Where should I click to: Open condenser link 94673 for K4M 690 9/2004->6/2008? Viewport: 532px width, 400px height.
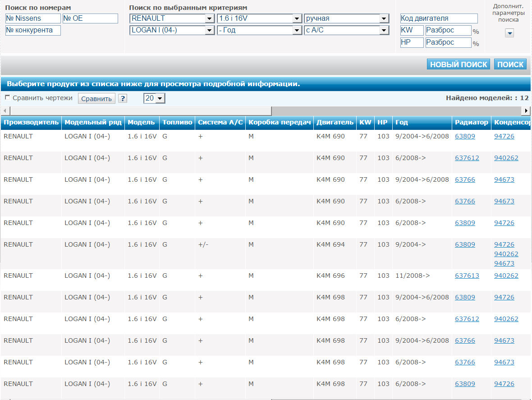(504, 180)
